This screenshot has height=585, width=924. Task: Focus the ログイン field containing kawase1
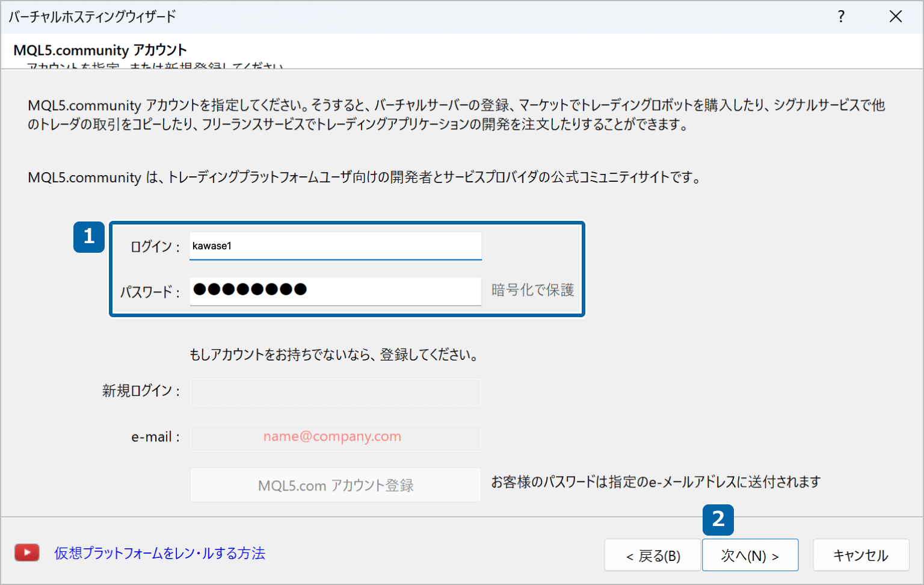tap(335, 246)
